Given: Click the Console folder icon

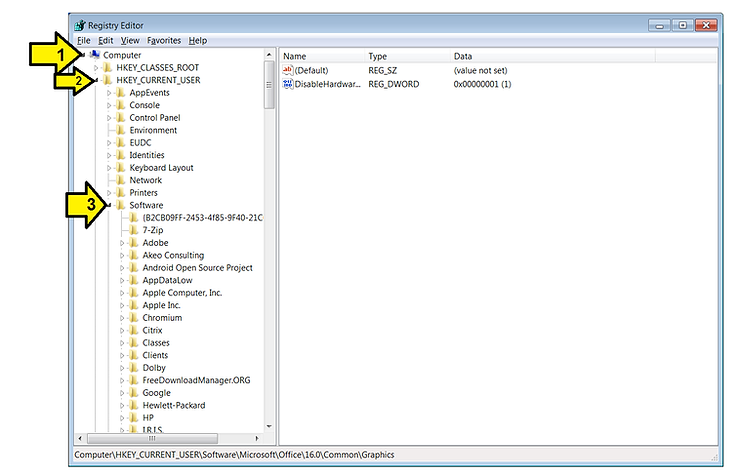Looking at the screenshot, I should 121,105.
